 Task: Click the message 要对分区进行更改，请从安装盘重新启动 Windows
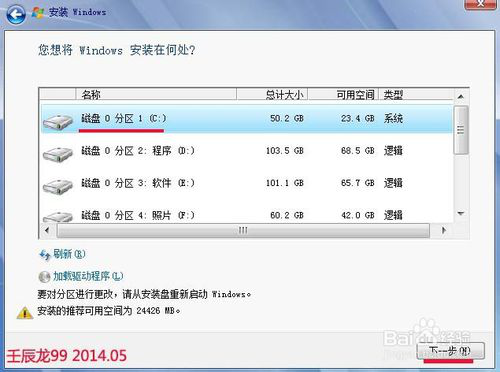point(144,294)
